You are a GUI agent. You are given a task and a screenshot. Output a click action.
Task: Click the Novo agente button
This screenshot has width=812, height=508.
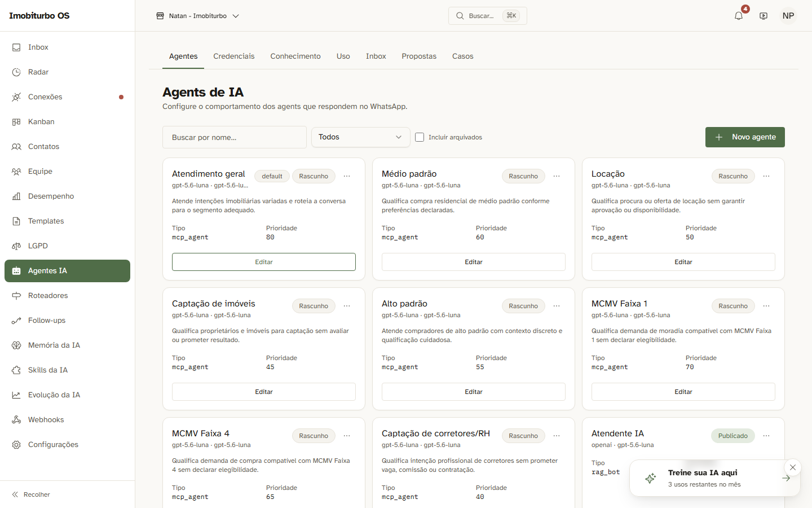(745, 137)
